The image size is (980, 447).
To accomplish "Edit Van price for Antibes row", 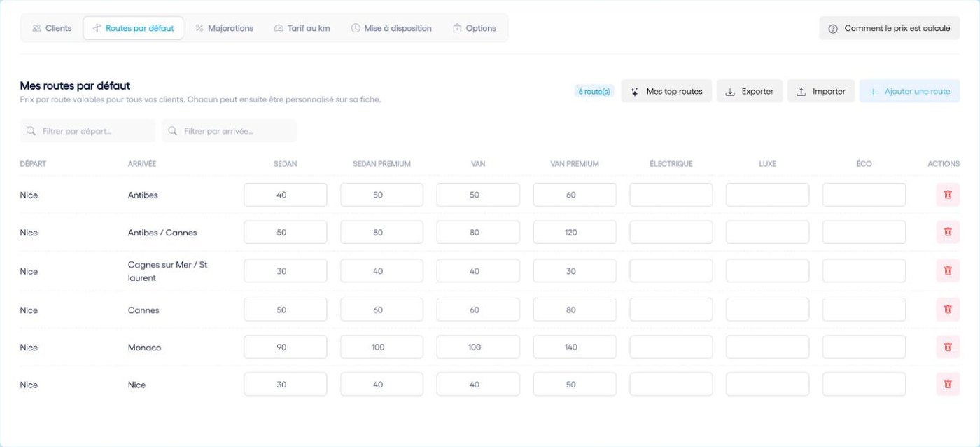I will click(x=478, y=195).
